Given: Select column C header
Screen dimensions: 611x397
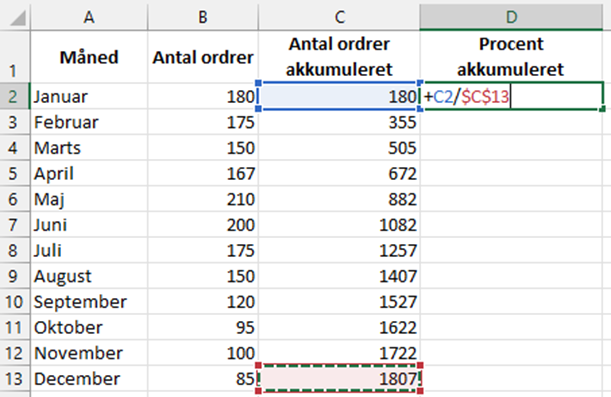Looking at the screenshot, I should 339,18.
